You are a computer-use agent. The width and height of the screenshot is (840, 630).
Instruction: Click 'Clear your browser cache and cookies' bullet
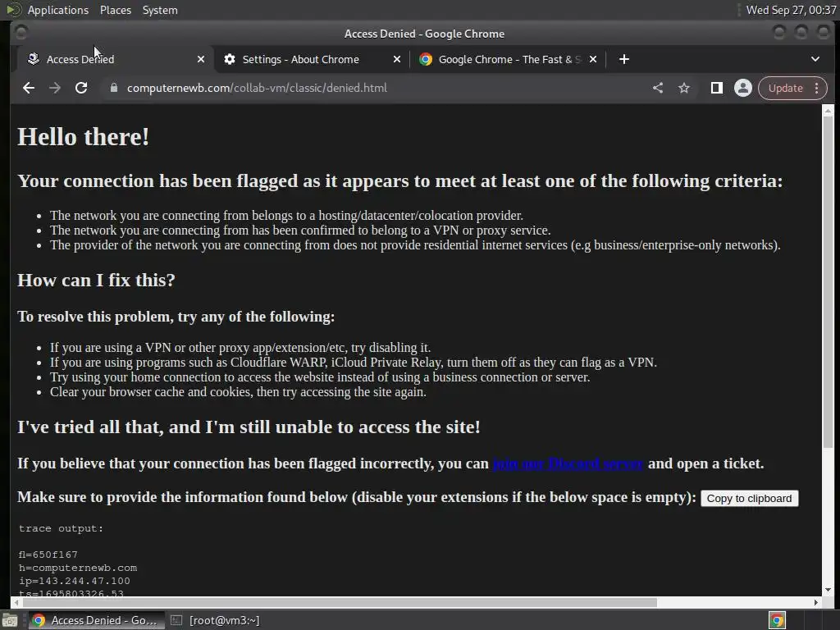point(238,392)
